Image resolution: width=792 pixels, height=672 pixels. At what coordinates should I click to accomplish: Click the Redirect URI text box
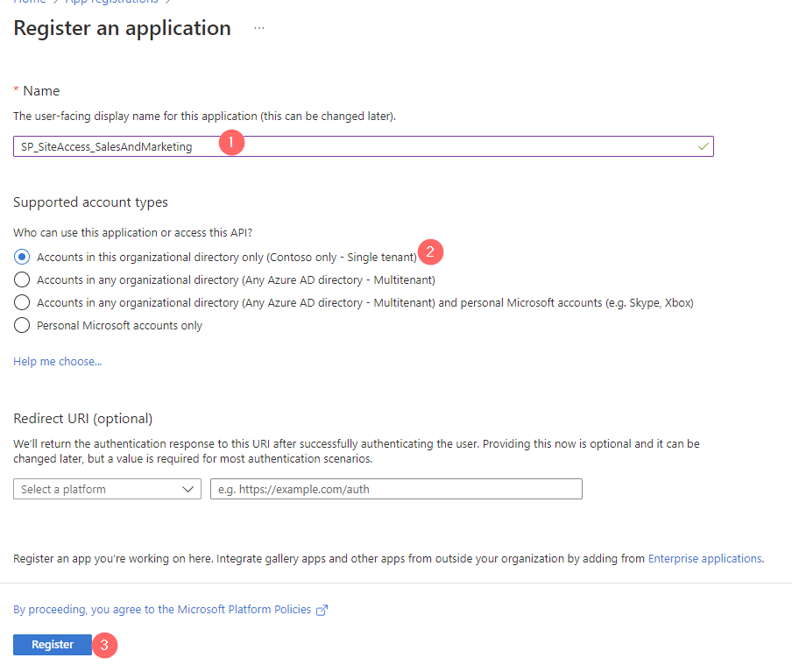click(396, 489)
